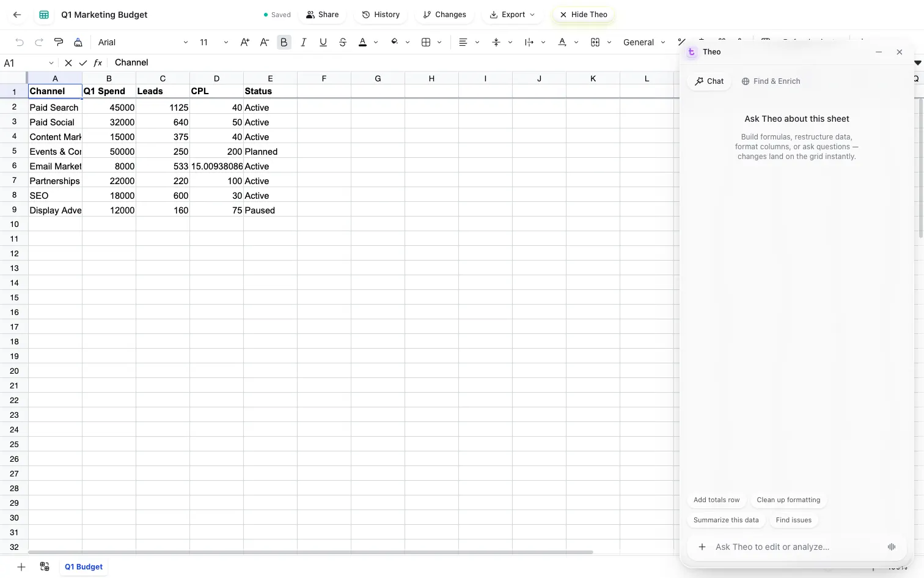Click the Clean up formatting suggestion
Screen dimensions: 924x578
pyautogui.click(x=788, y=500)
